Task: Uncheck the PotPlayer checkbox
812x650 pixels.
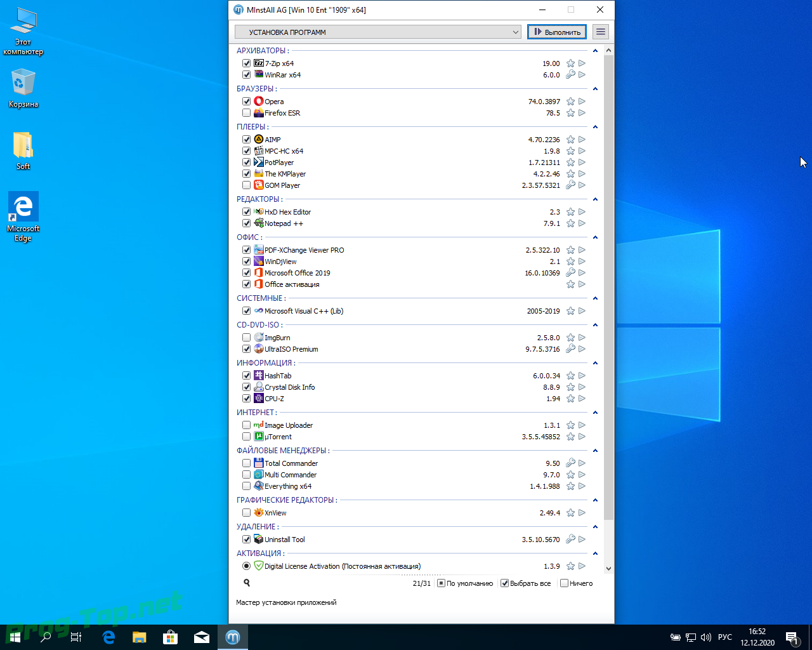Action: [x=246, y=162]
